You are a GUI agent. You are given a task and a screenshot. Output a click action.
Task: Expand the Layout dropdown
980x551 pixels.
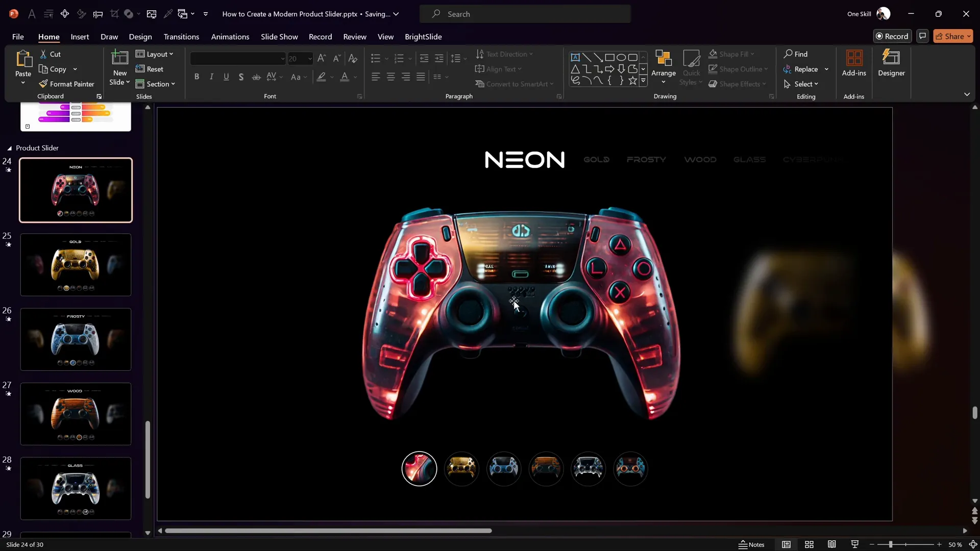(155, 54)
